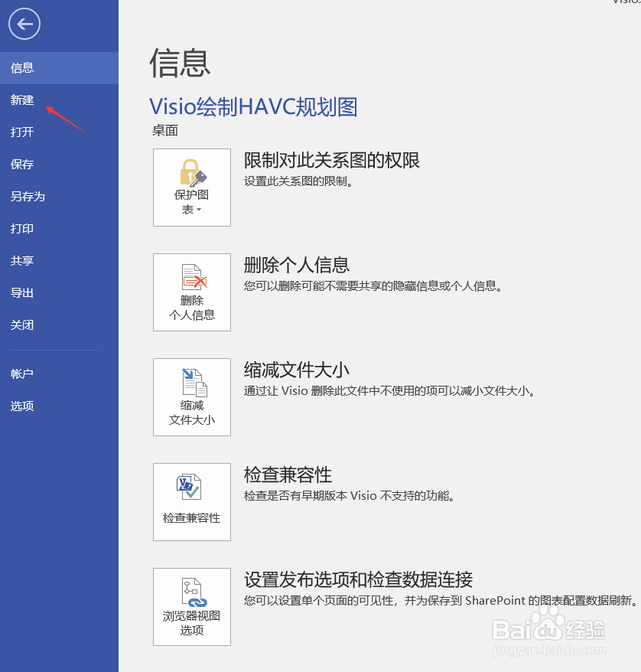This screenshot has height=672, width=641.
Task: Click the 浏览器视图选项 button label
Action: click(192, 623)
